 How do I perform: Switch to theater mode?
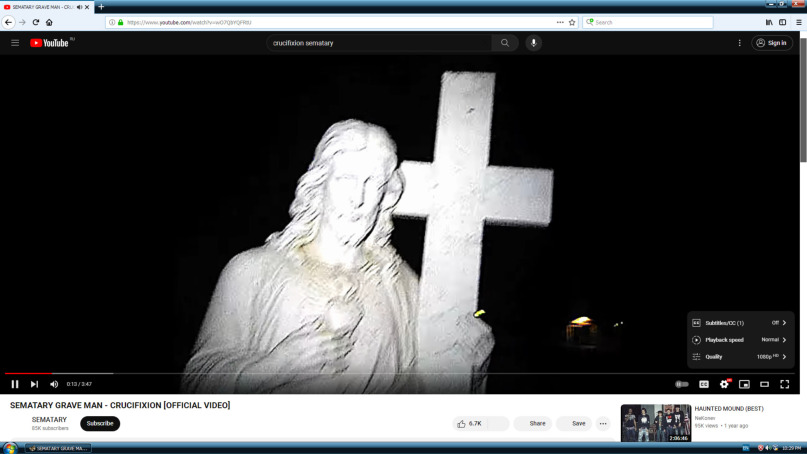pos(764,384)
